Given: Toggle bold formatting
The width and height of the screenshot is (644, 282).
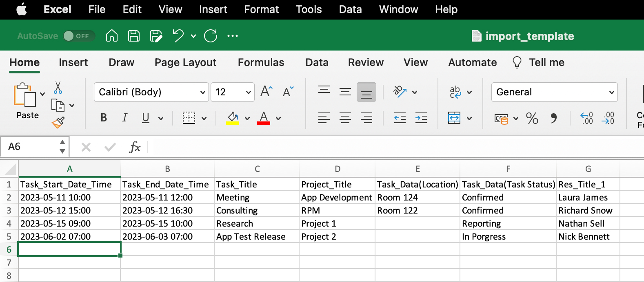Looking at the screenshot, I should (x=104, y=118).
